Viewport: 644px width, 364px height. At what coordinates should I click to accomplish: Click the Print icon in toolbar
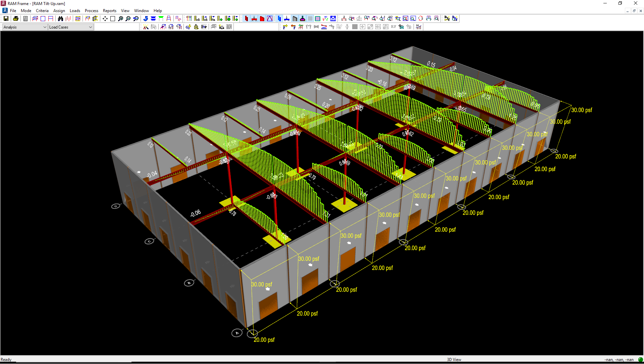pos(15,18)
